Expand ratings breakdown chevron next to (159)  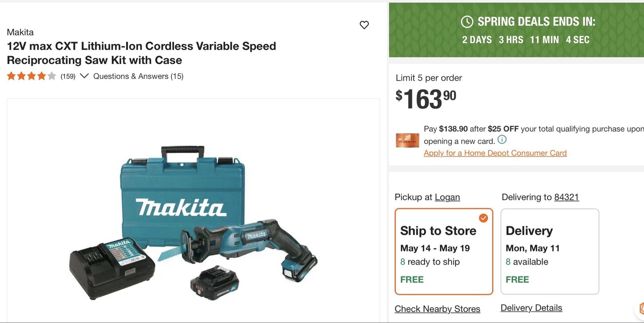[x=84, y=76]
